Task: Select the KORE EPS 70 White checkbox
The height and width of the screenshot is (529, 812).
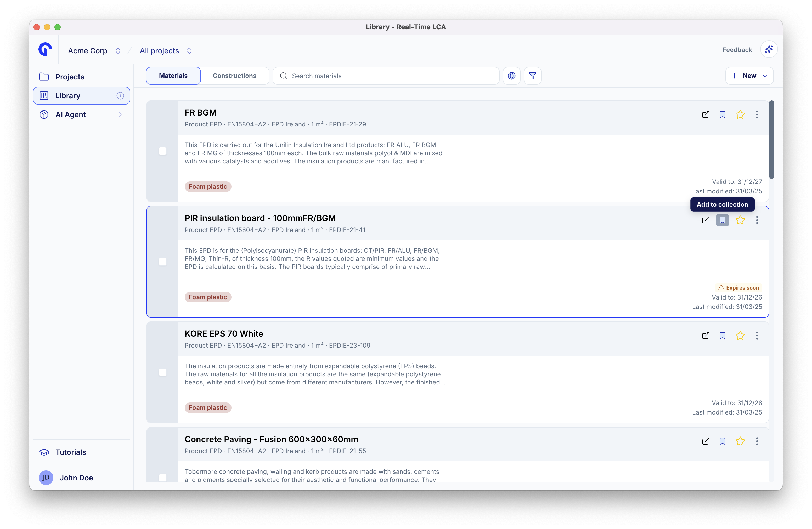Action: click(163, 372)
